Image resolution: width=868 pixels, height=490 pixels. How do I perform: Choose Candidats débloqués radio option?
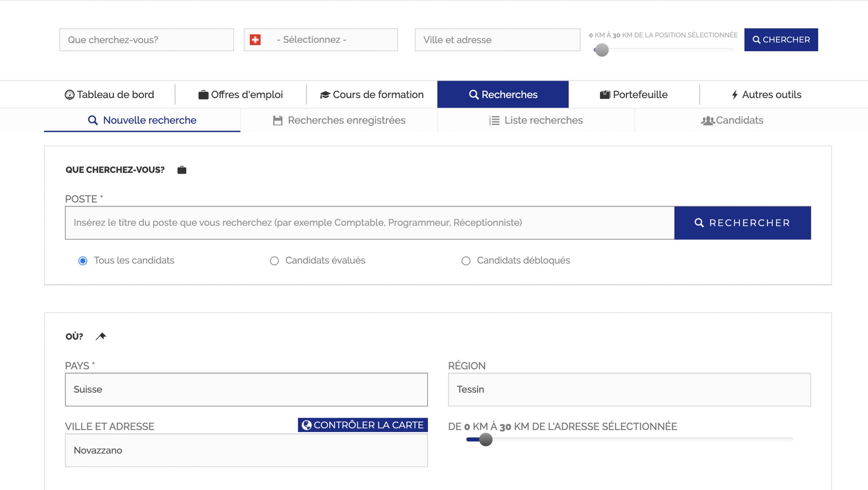click(466, 261)
